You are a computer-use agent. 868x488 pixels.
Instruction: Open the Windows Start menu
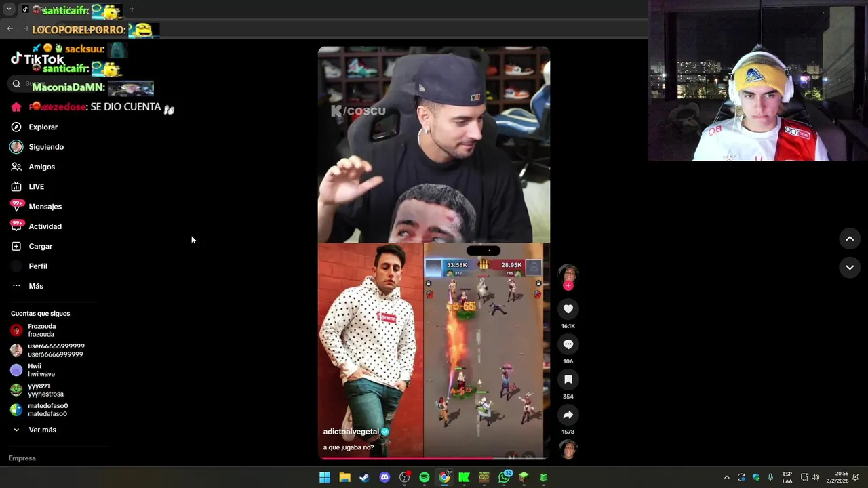click(325, 477)
